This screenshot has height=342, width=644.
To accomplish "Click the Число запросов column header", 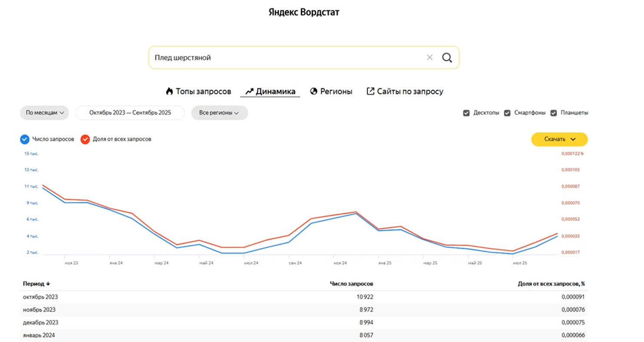I will 352,284.
